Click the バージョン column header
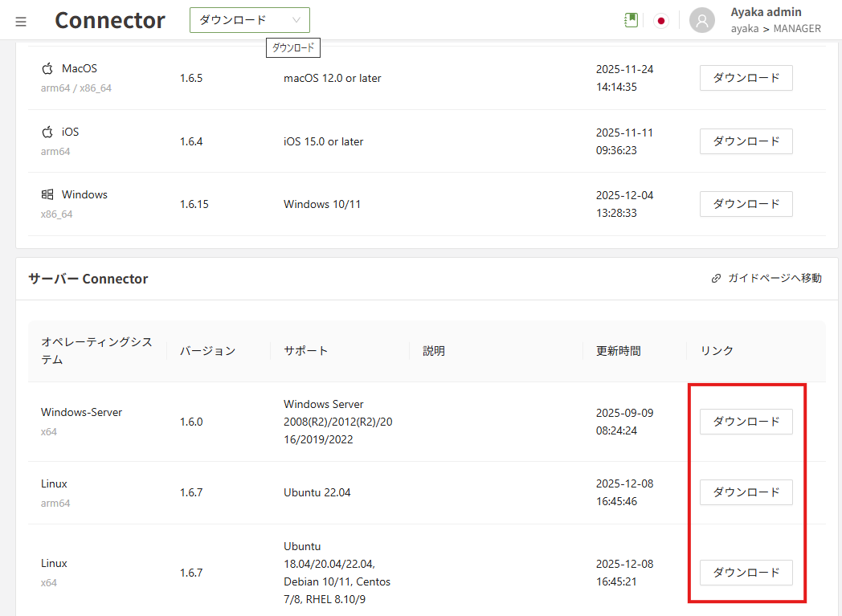Screen dimensions: 842x616 click(207, 351)
